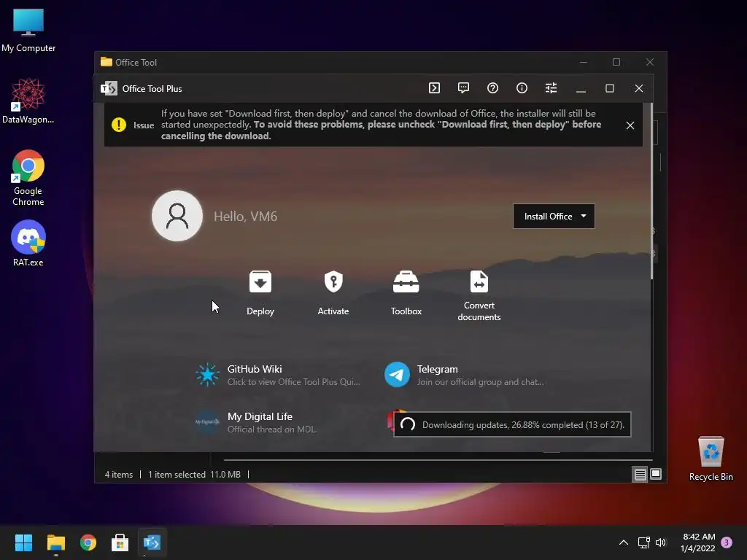Dismiss the Issue warning banner
The width and height of the screenshot is (747, 560).
pos(630,125)
